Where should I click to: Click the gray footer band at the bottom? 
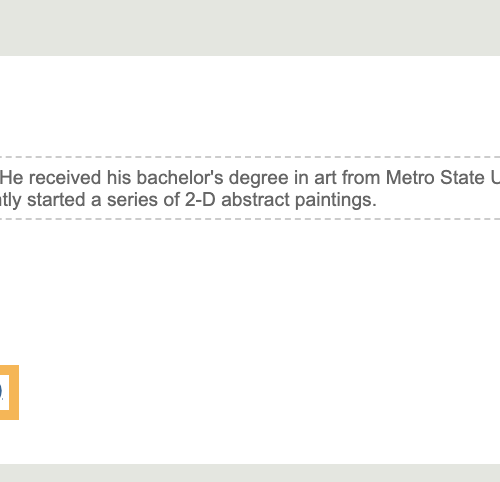point(250,473)
